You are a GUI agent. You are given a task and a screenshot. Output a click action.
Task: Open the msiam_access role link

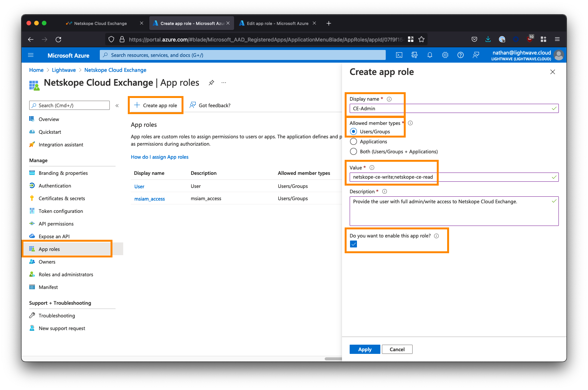coord(149,199)
